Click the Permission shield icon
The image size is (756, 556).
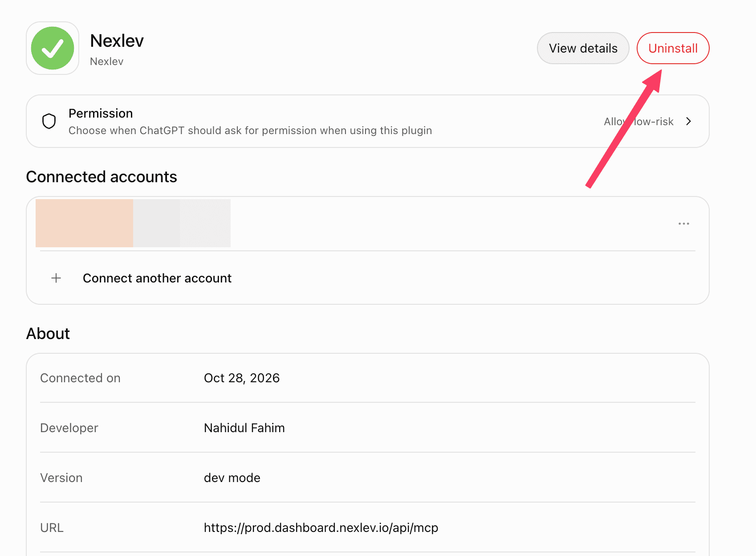click(49, 121)
